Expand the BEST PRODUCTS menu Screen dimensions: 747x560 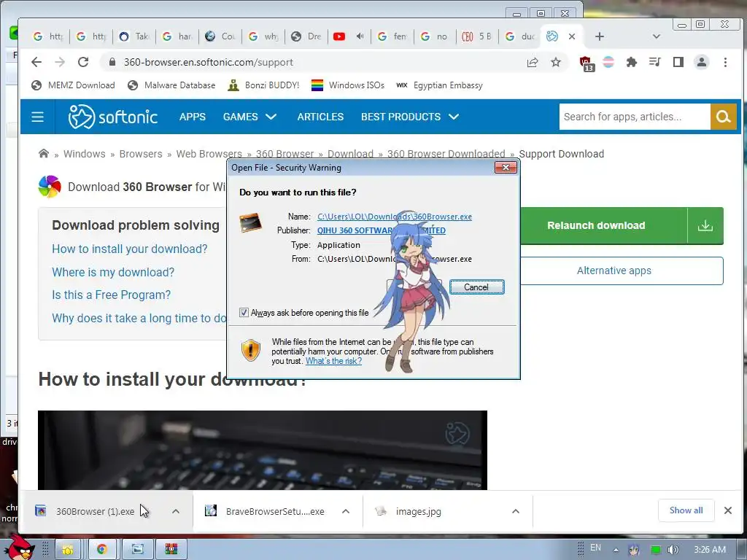[410, 117]
